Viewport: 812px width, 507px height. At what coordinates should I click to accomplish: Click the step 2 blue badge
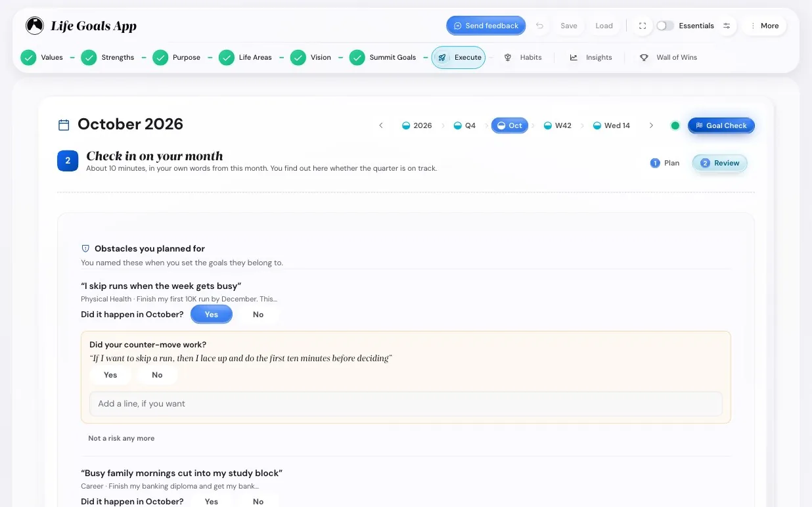coord(68,160)
